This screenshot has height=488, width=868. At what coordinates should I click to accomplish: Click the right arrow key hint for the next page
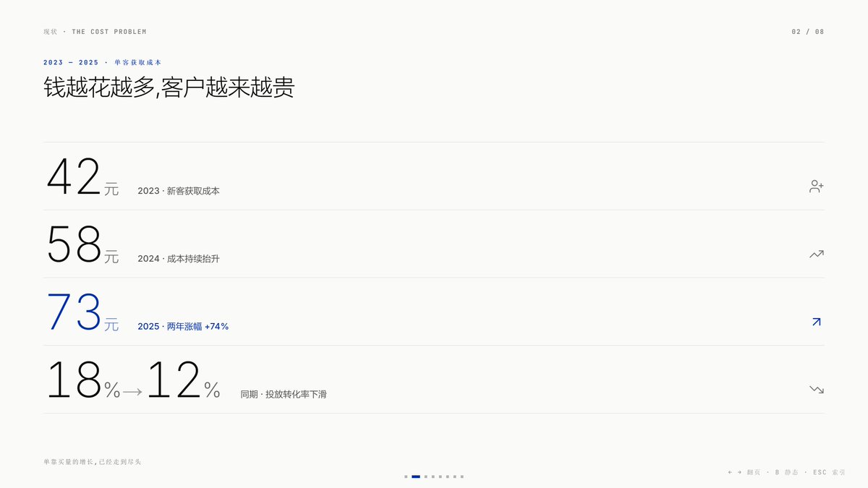click(739, 472)
